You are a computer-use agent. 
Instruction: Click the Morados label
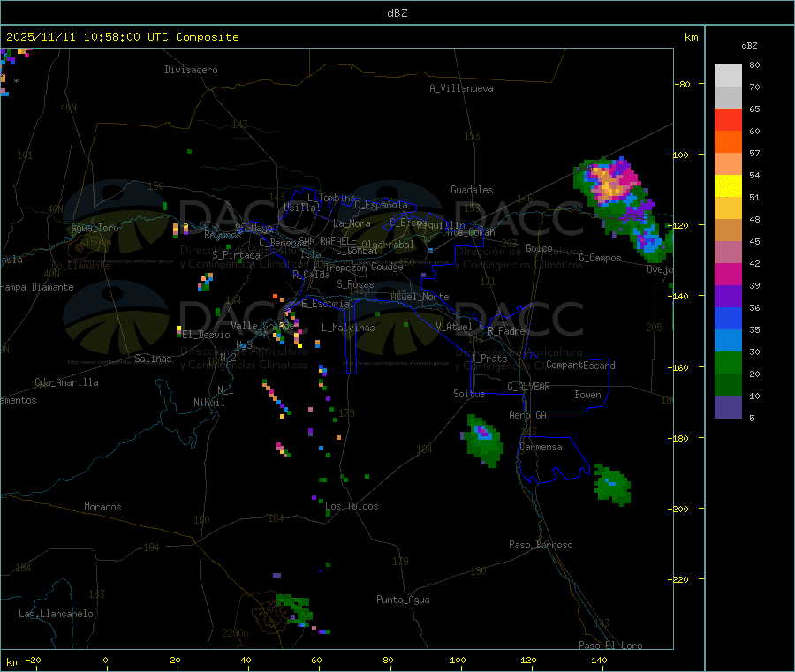103,507
